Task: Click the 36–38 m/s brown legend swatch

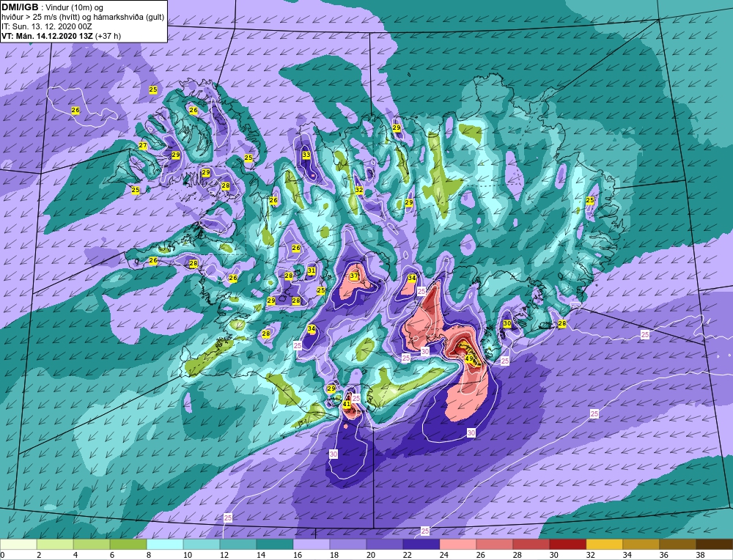Action: tap(678, 544)
